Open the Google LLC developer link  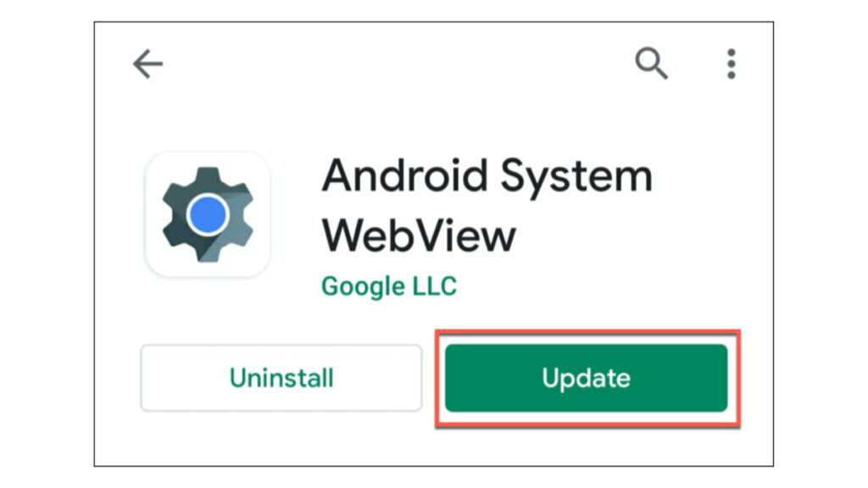(389, 286)
